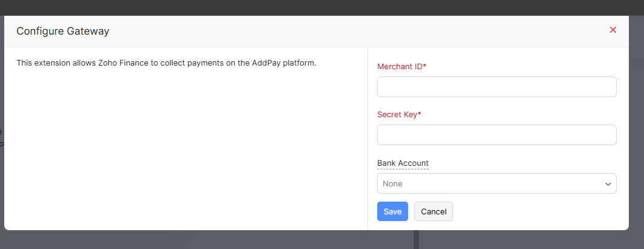This screenshot has height=249, width=644.
Task: Click the dashed-underlined Bank Account label
Action: point(403,163)
